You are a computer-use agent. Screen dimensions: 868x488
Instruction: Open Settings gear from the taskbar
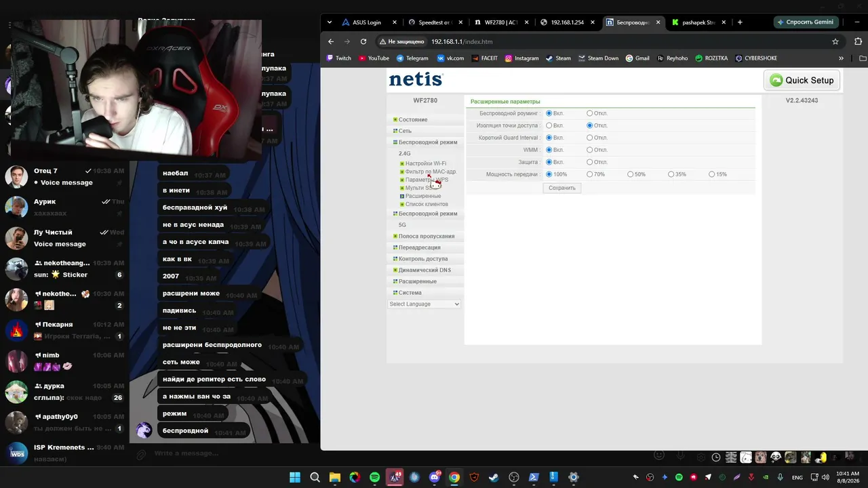574,477
